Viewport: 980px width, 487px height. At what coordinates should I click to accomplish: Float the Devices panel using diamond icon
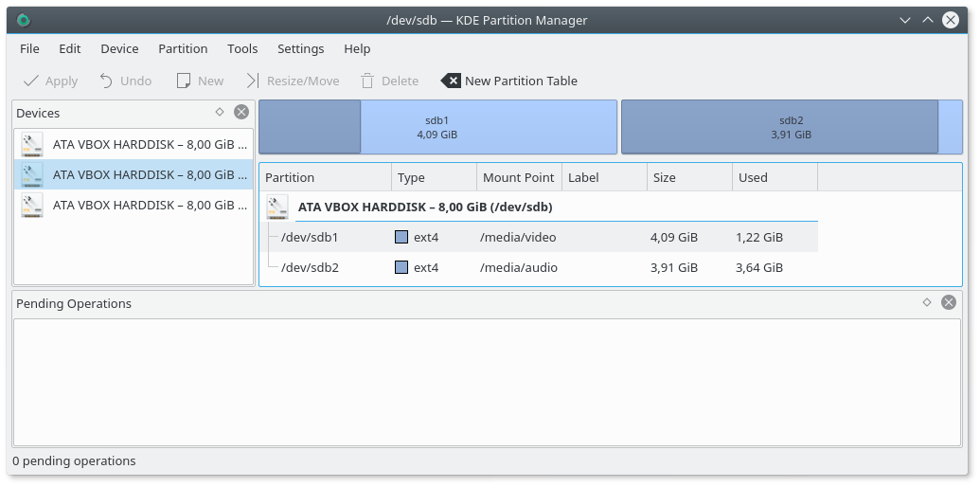pos(220,112)
